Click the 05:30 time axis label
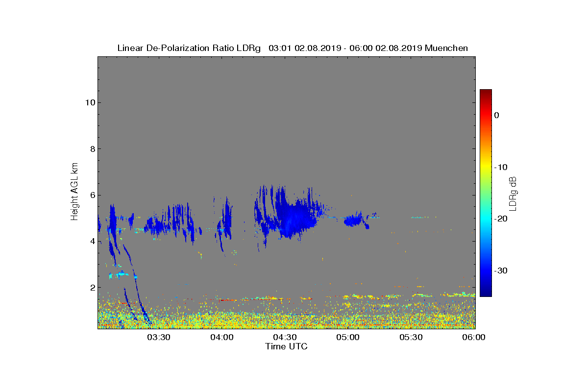Image resolution: width=588 pixels, height=392 pixels. (x=412, y=337)
